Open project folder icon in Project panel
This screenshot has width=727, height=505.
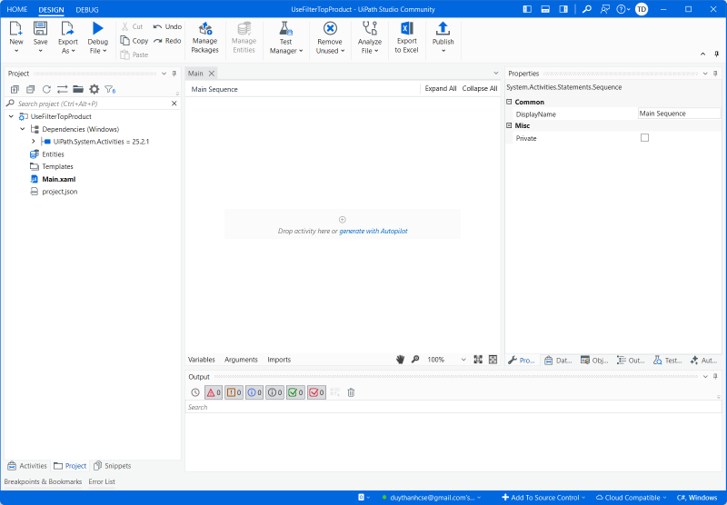click(78, 89)
